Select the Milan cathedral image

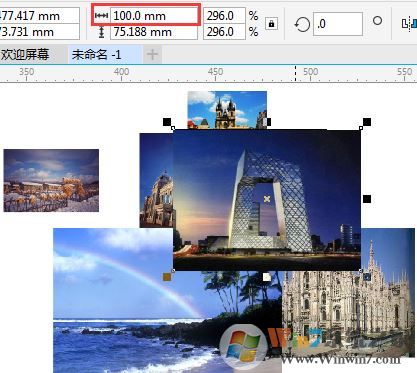348,300
